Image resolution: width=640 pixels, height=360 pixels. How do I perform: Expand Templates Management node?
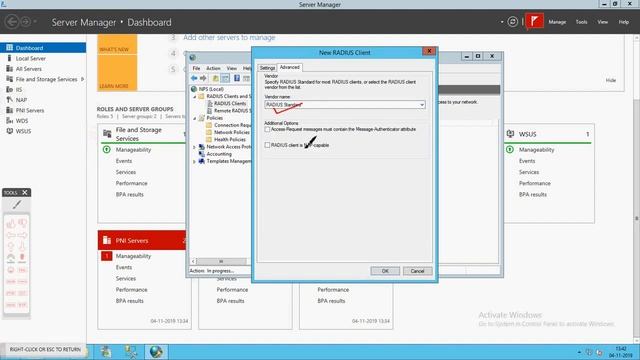click(x=194, y=161)
